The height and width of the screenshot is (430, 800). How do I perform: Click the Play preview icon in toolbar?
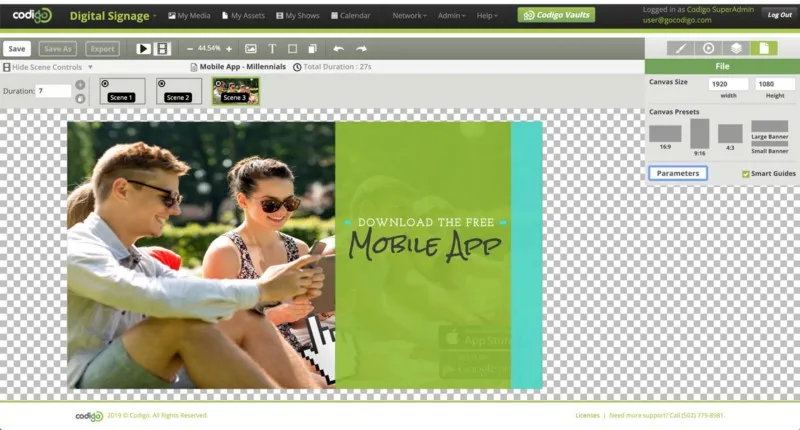tap(143, 48)
